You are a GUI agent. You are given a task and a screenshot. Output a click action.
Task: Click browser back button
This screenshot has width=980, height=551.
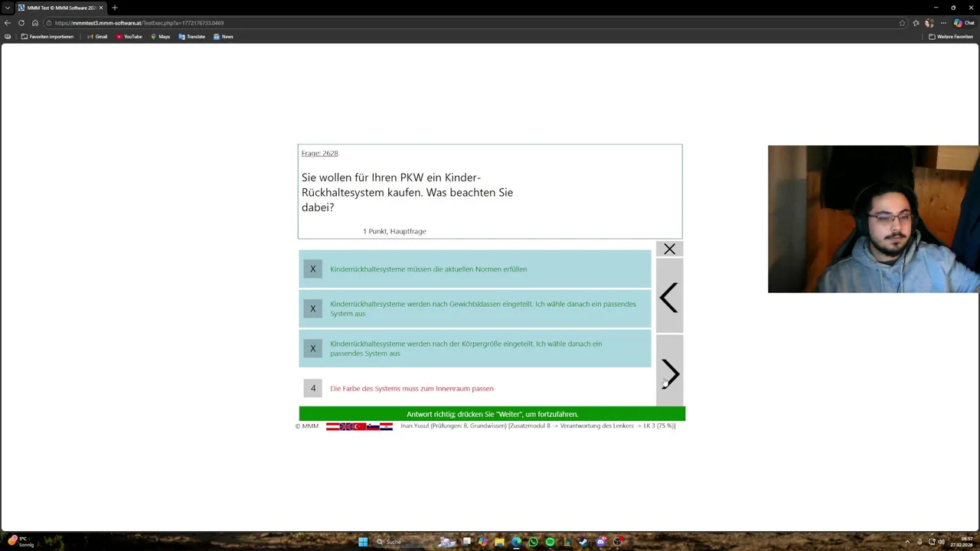point(8,23)
